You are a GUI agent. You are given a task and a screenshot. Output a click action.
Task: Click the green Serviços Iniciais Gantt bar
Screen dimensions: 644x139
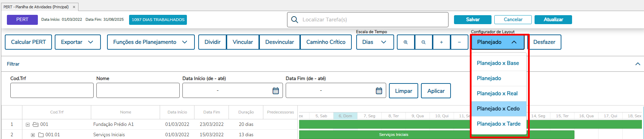coord(393,135)
